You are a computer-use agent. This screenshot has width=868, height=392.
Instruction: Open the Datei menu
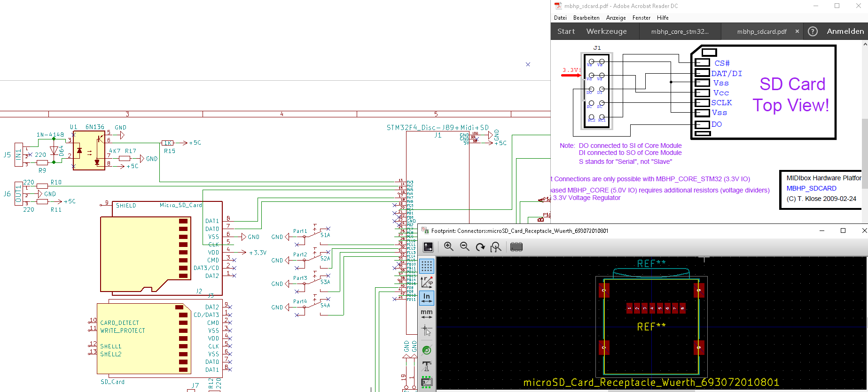click(x=560, y=18)
